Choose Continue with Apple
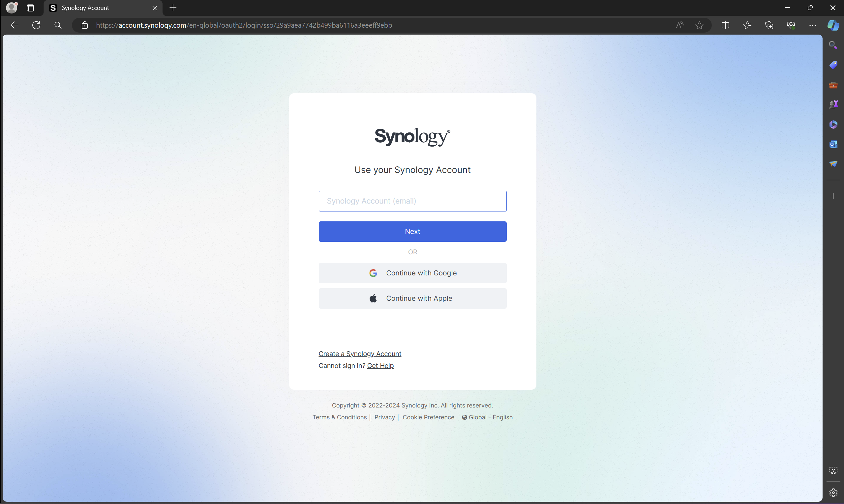This screenshot has width=844, height=504. tap(412, 298)
